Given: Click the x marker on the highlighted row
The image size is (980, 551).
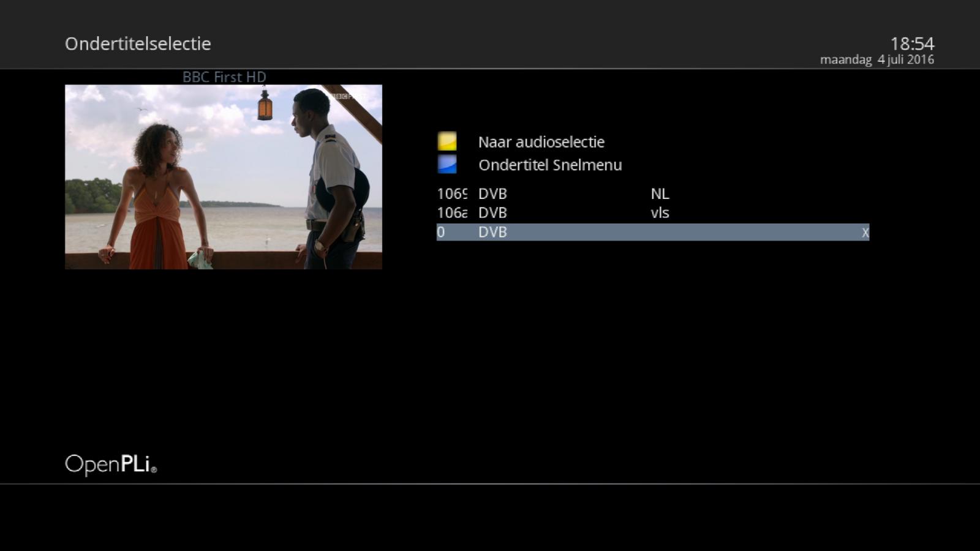Looking at the screenshot, I should pos(865,233).
